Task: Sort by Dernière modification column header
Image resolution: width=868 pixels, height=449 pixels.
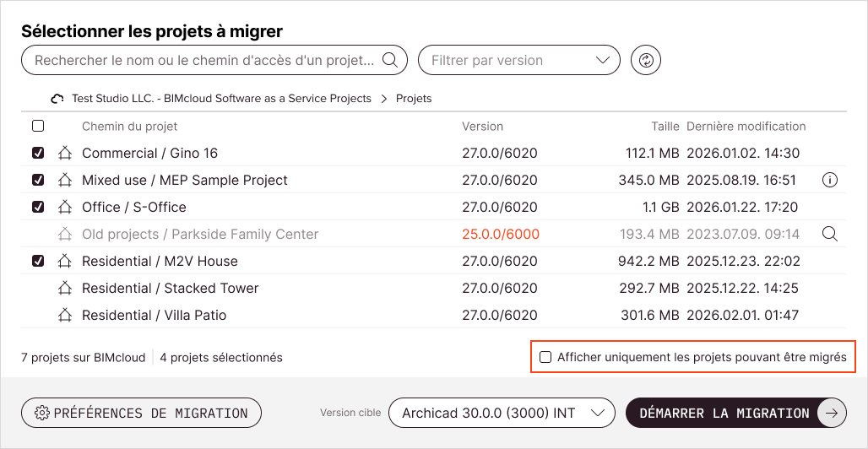Action: (x=746, y=127)
